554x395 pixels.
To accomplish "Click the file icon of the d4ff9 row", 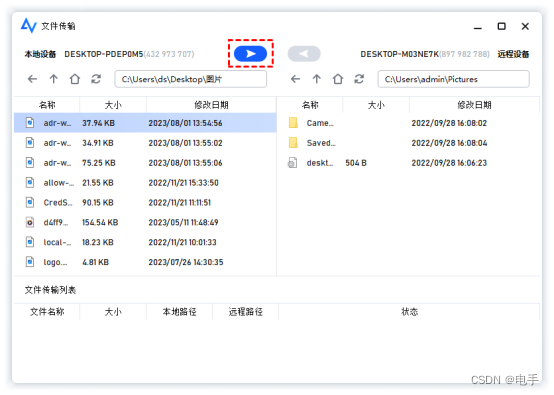I will tap(30, 222).
